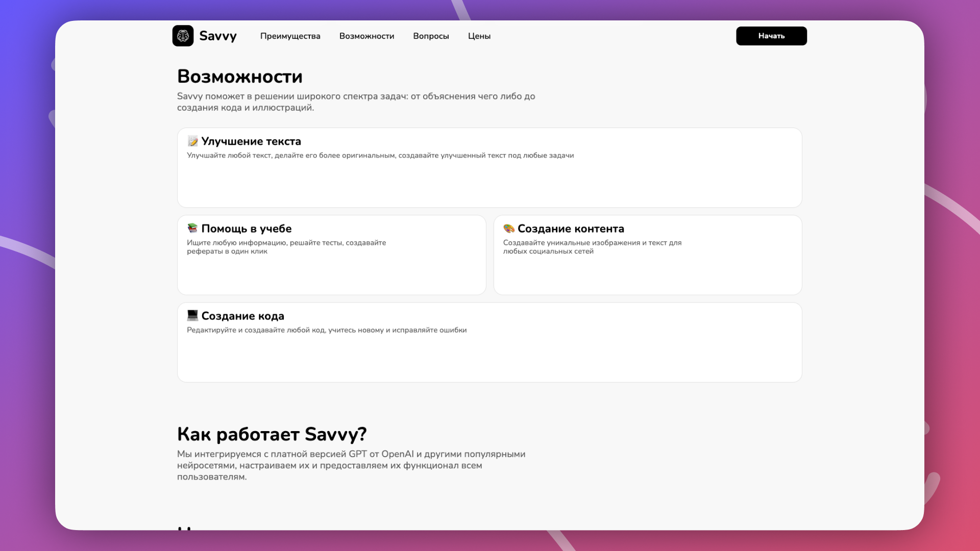Click the paragraph about GPT от OpenAI

tap(351, 465)
